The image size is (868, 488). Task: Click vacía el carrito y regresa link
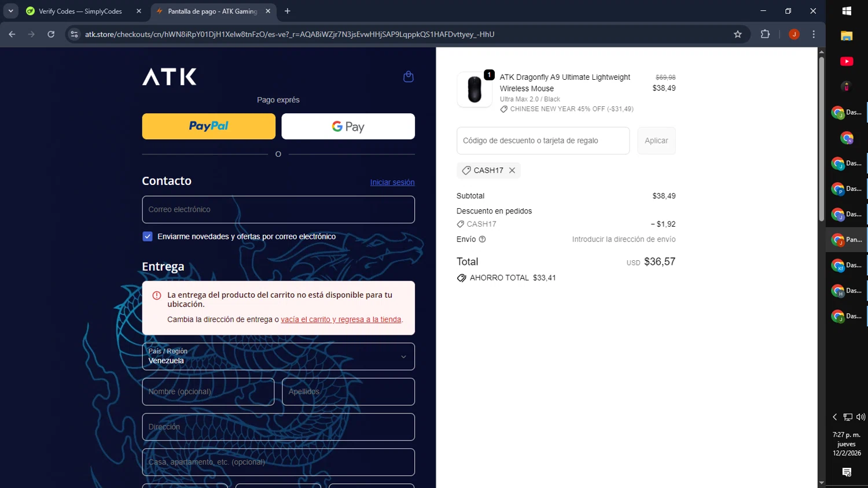pos(341,320)
